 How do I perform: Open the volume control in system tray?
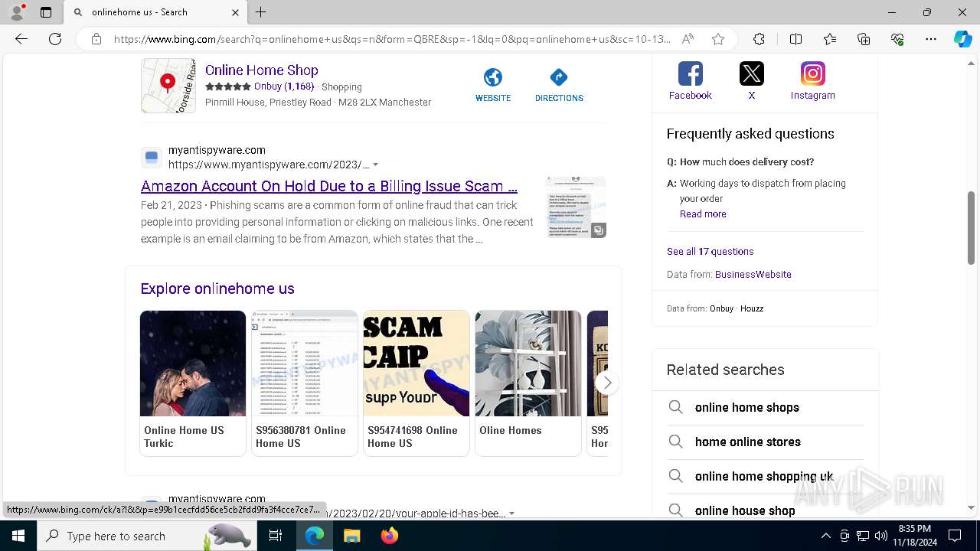pos(881,536)
